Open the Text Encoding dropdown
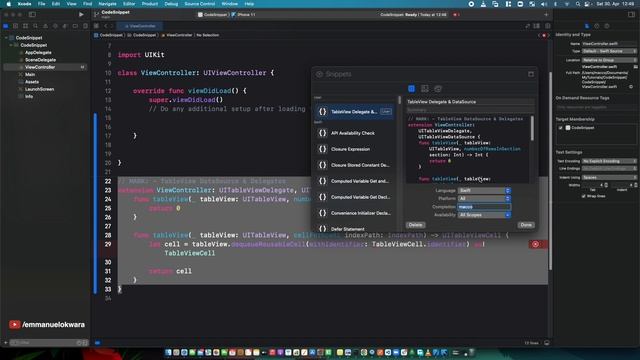This screenshot has height=360, width=640. coord(609,161)
